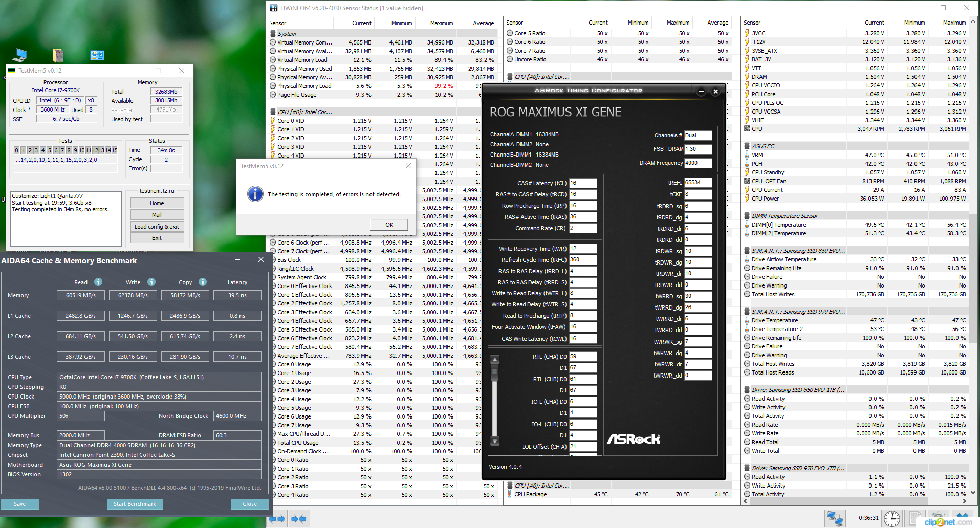
Task: Click HWiNFO's inward-pointing double arrows toolbar button
Action: pyautogui.click(x=299, y=519)
